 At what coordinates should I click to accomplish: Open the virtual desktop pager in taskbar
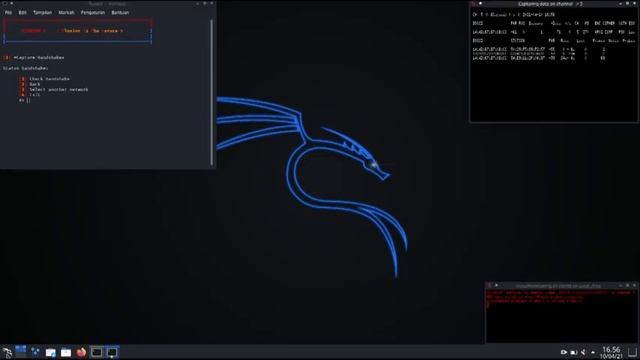(21, 351)
